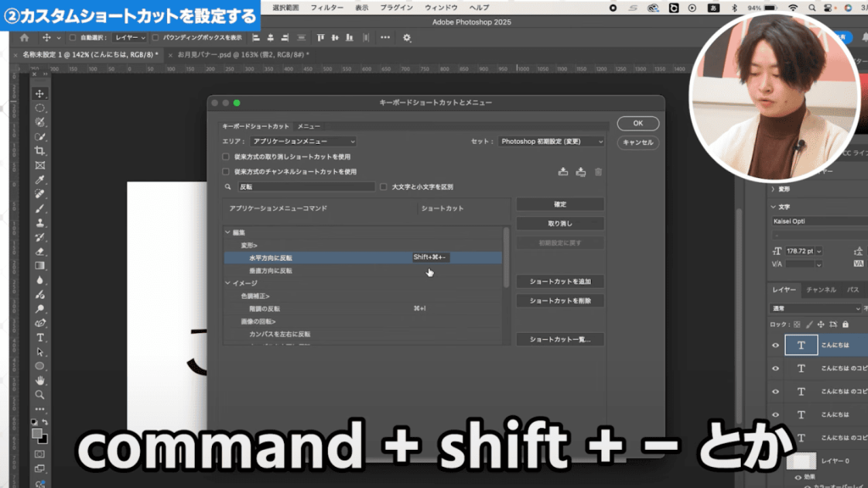Image resolution: width=868 pixels, height=488 pixels.
Task: Select the Ellipse shape tool
Action: [40, 366]
